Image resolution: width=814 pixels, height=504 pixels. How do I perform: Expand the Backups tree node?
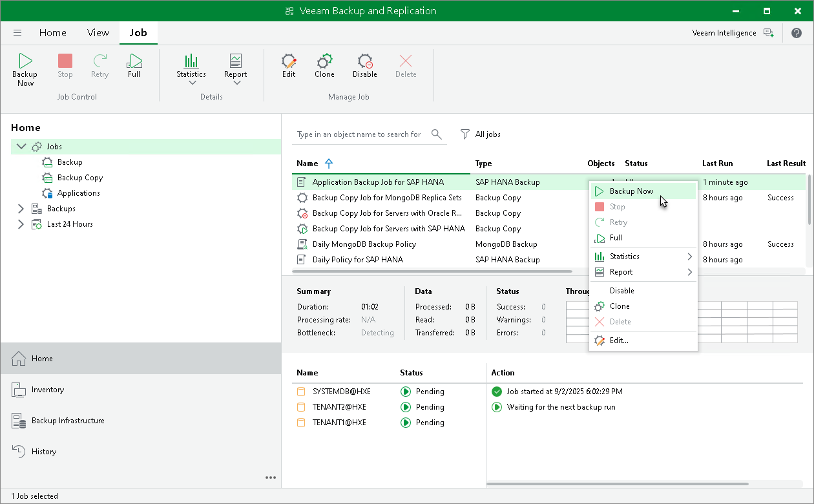pos(21,208)
